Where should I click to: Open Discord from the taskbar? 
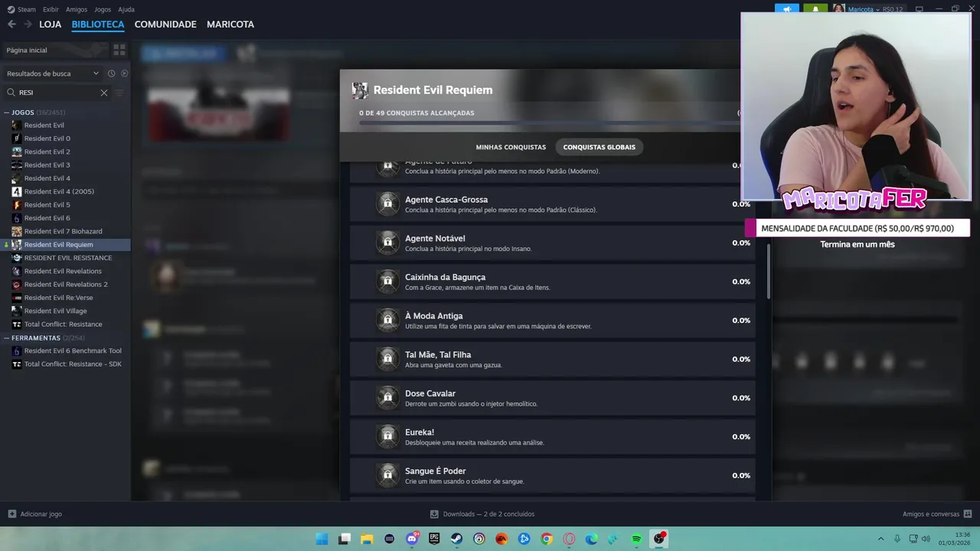pyautogui.click(x=412, y=539)
